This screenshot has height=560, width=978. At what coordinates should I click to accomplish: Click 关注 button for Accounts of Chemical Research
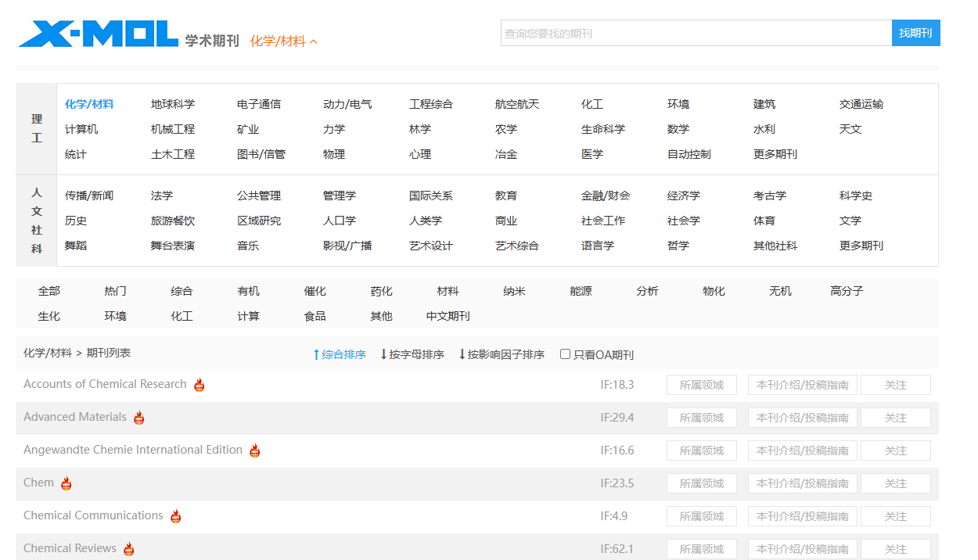pos(895,385)
